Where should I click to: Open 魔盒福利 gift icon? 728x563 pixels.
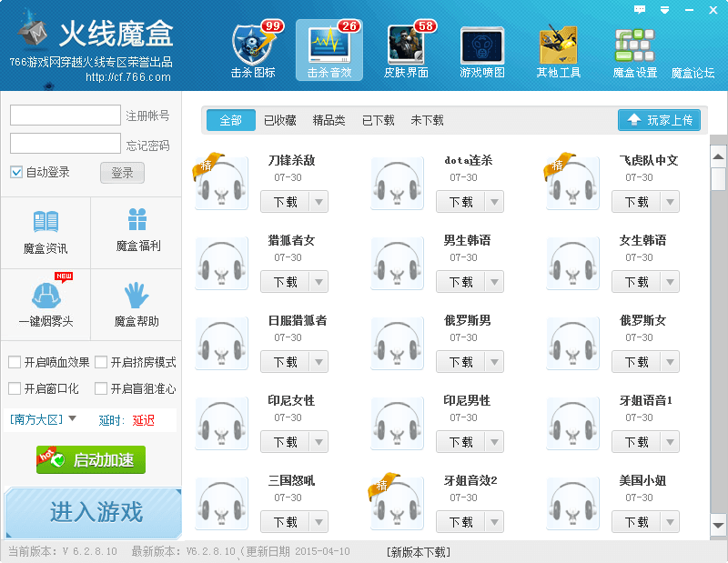click(137, 231)
